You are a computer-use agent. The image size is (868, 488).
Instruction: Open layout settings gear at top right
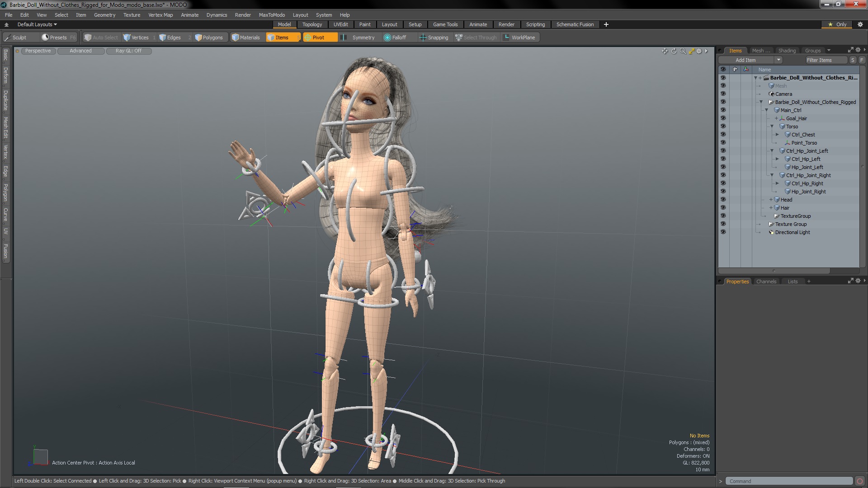860,24
